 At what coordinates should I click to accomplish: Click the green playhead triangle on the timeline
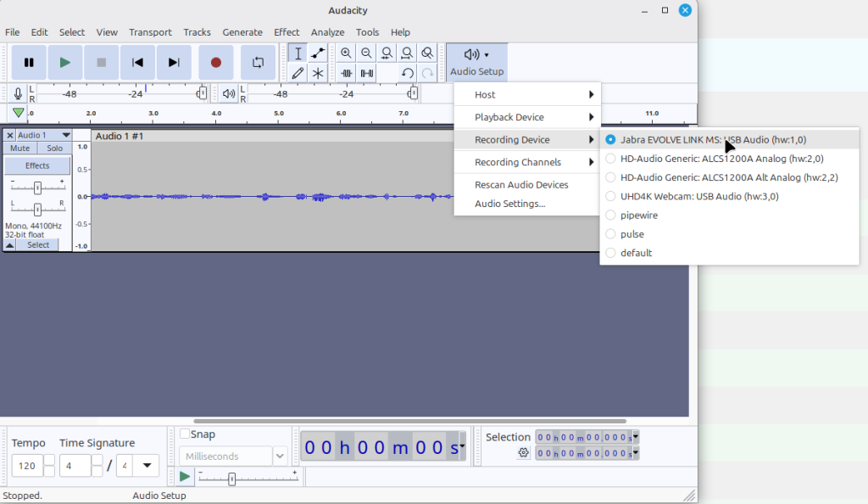coord(19,113)
